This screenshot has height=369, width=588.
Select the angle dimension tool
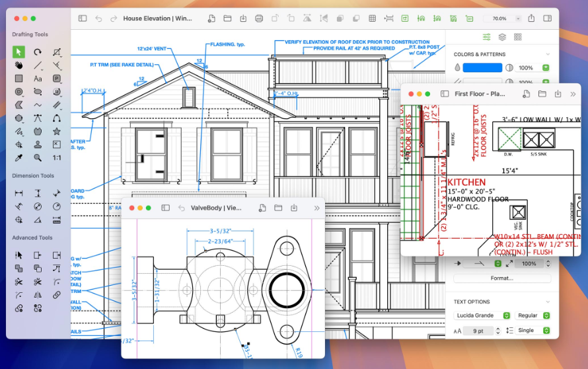pos(38,220)
